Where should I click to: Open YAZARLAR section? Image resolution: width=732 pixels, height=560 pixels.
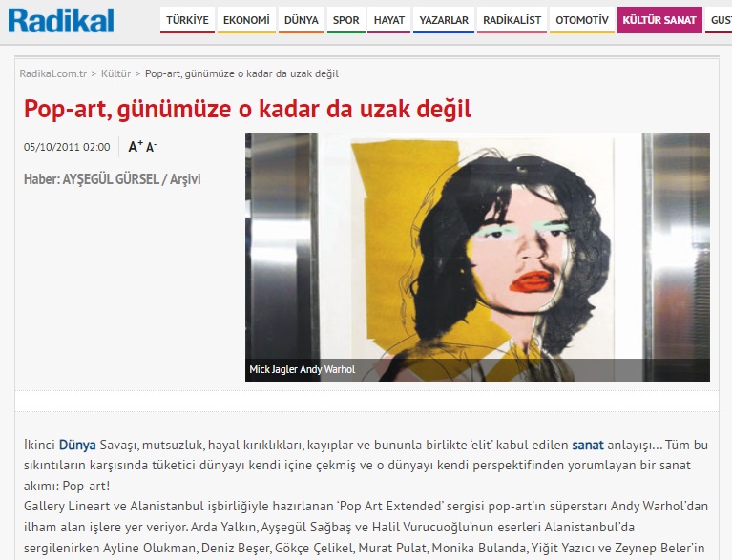tap(444, 20)
